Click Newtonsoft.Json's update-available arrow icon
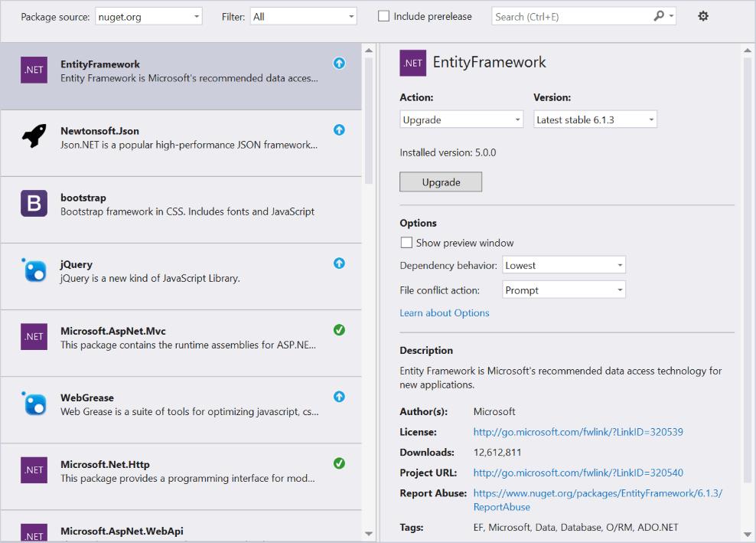The image size is (756, 543). [339, 130]
